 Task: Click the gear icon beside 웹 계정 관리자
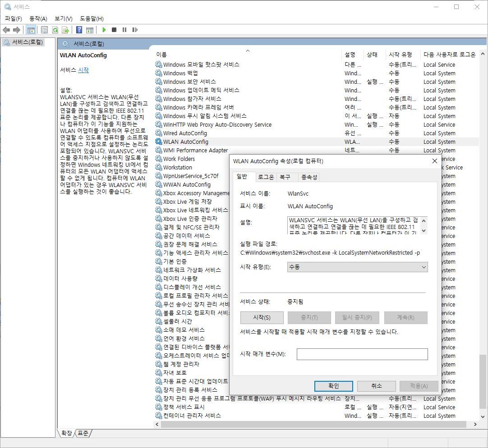tap(159, 364)
